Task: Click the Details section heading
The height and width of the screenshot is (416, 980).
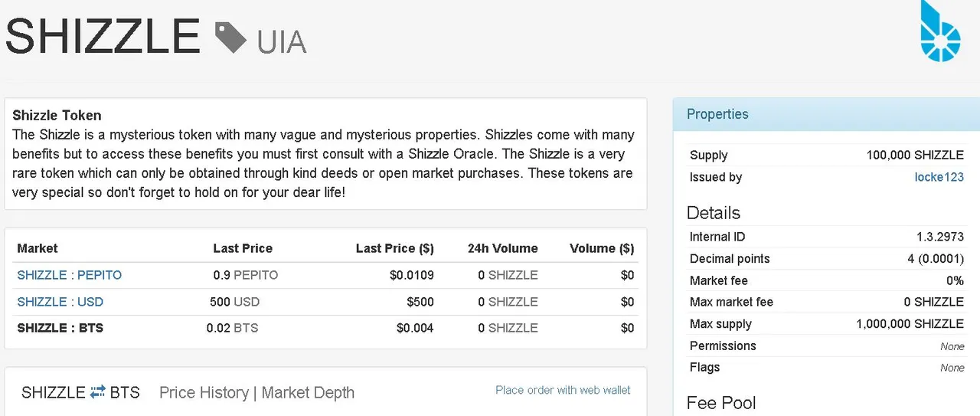Action: [714, 213]
